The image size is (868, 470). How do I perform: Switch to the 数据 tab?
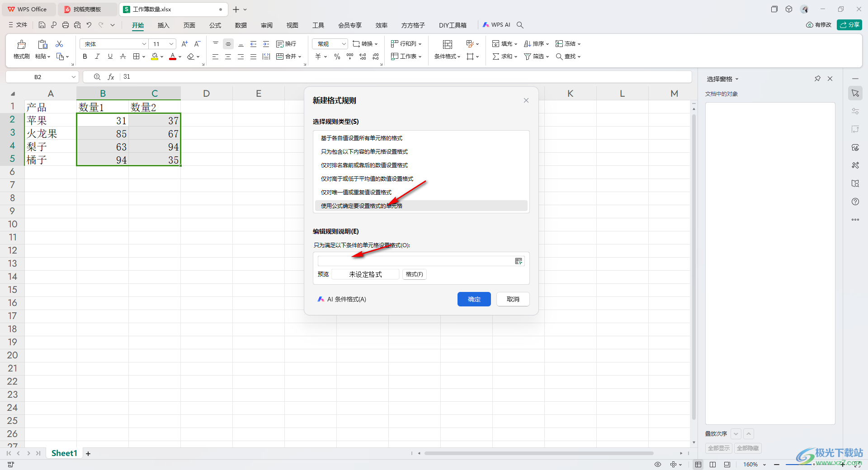click(x=241, y=25)
